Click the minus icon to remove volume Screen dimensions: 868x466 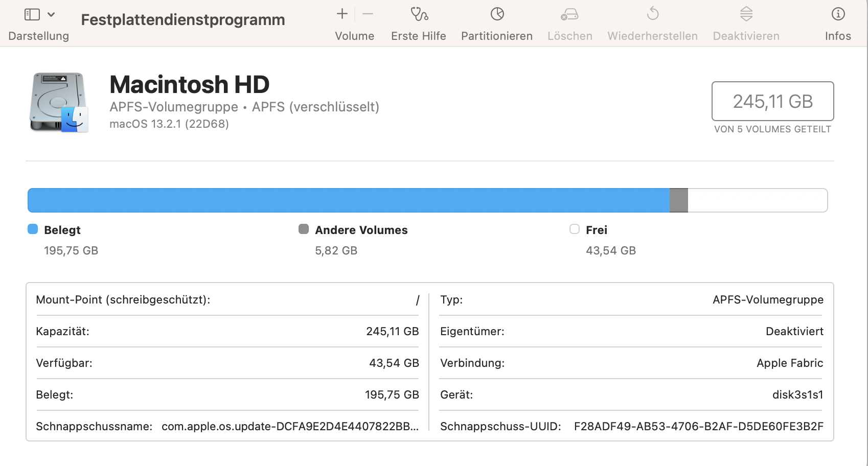tap(368, 14)
